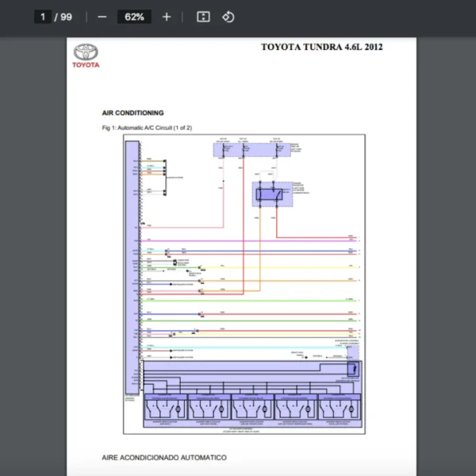Rotate the document with the rotate icon
Viewport: 476px width, 476px height.
[x=228, y=17]
